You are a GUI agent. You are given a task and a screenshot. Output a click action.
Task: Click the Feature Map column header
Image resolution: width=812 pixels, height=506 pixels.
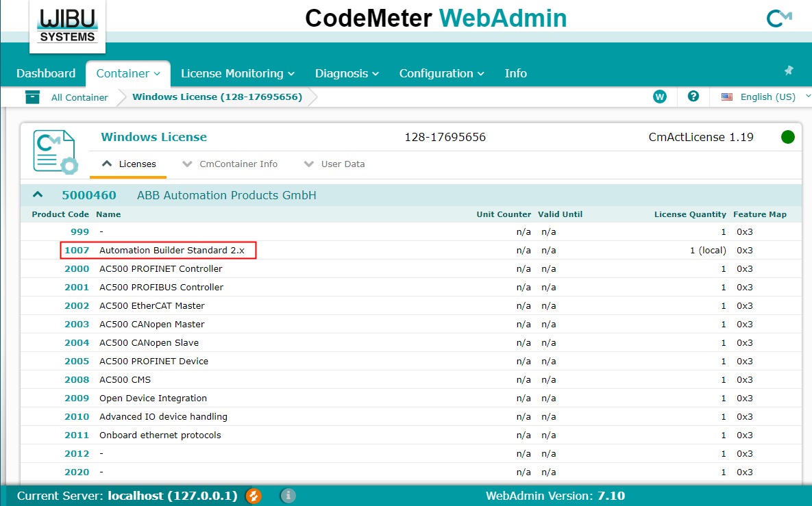tap(760, 214)
